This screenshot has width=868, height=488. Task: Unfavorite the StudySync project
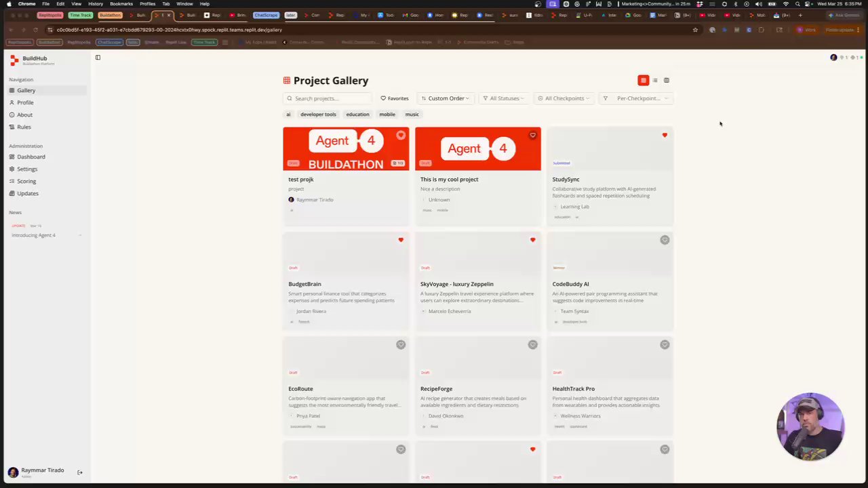pos(665,136)
